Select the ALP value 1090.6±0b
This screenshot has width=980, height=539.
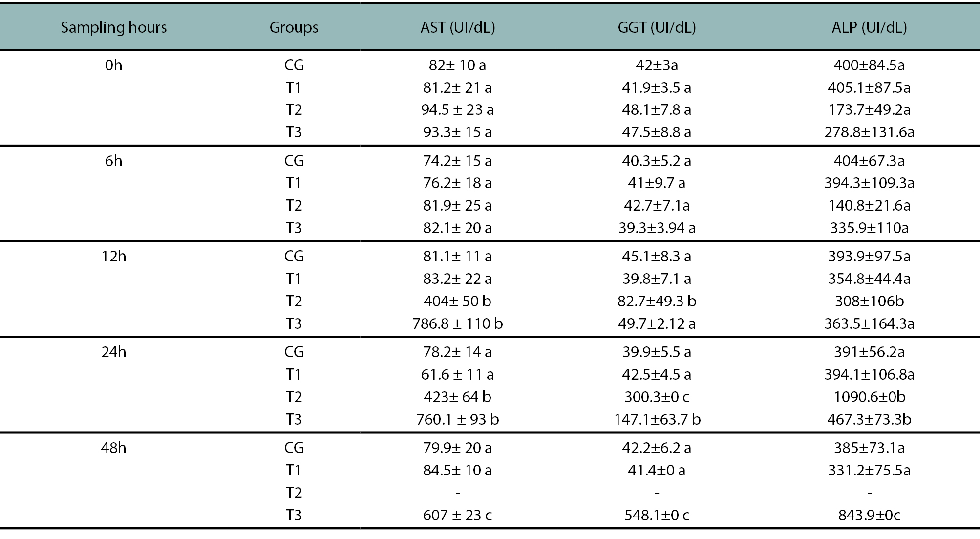coord(869,397)
